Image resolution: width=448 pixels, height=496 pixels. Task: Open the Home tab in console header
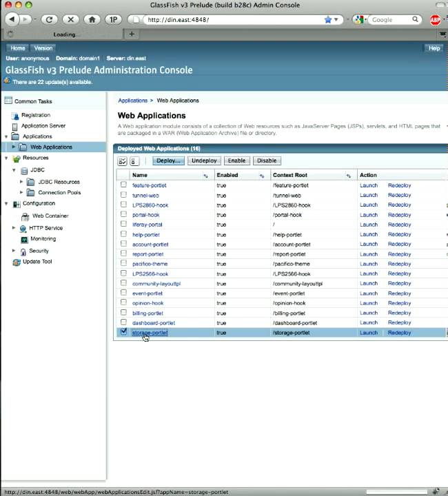pyautogui.click(x=18, y=48)
